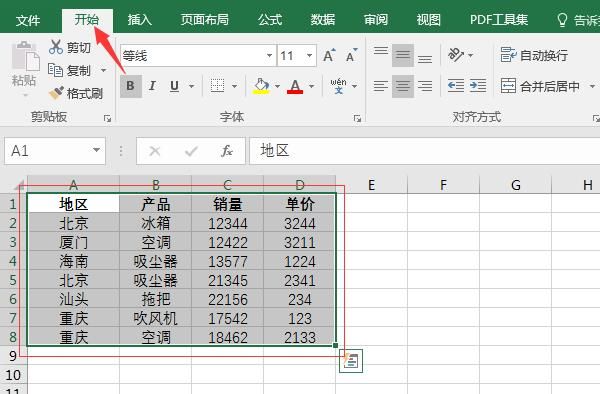Select the header cell 单价
Viewport: 600px width, 394px height.
pos(300,204)
